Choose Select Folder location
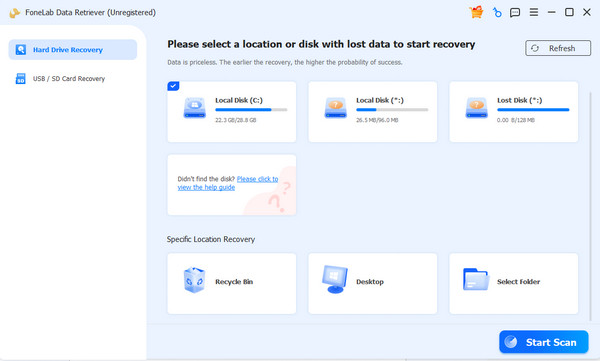 514,284
